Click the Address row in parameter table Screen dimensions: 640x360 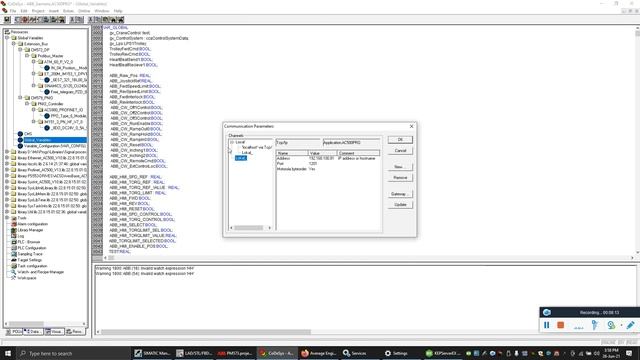click(x=328, y=158)
